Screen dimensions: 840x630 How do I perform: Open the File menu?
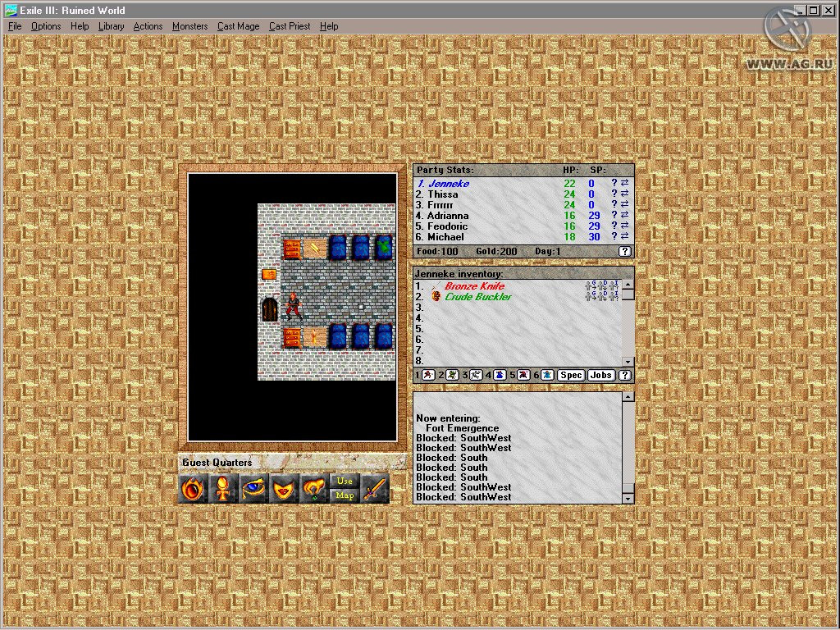click(x=15, y=26)
